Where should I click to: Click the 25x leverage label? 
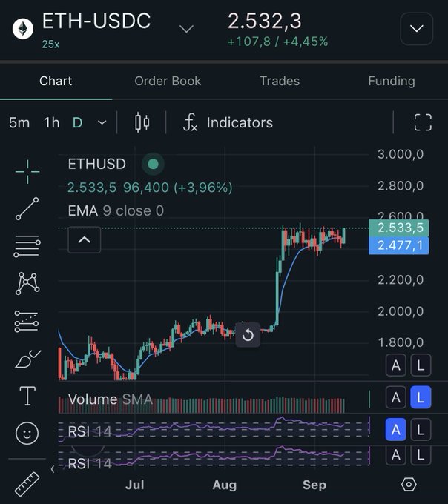50,44
